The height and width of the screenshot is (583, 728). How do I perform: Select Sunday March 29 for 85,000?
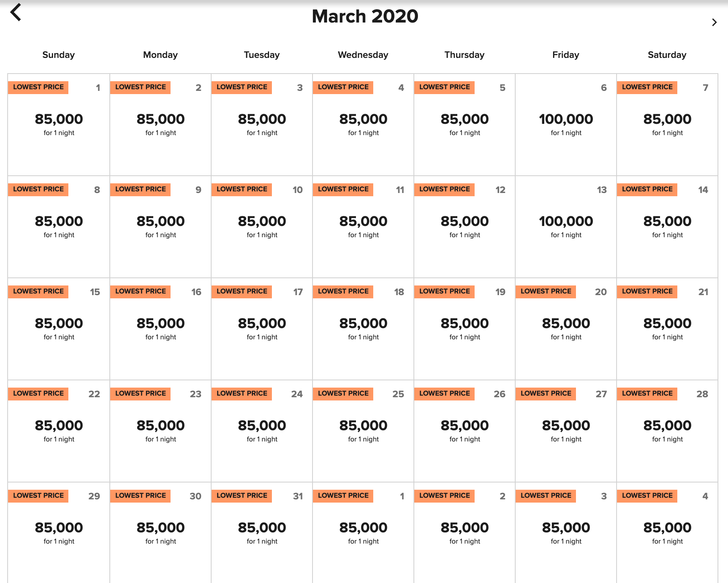point(59,533)
